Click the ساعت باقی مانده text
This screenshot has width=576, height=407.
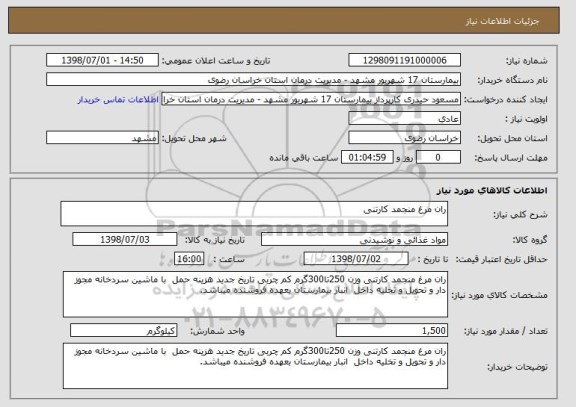tap(304, 158)
